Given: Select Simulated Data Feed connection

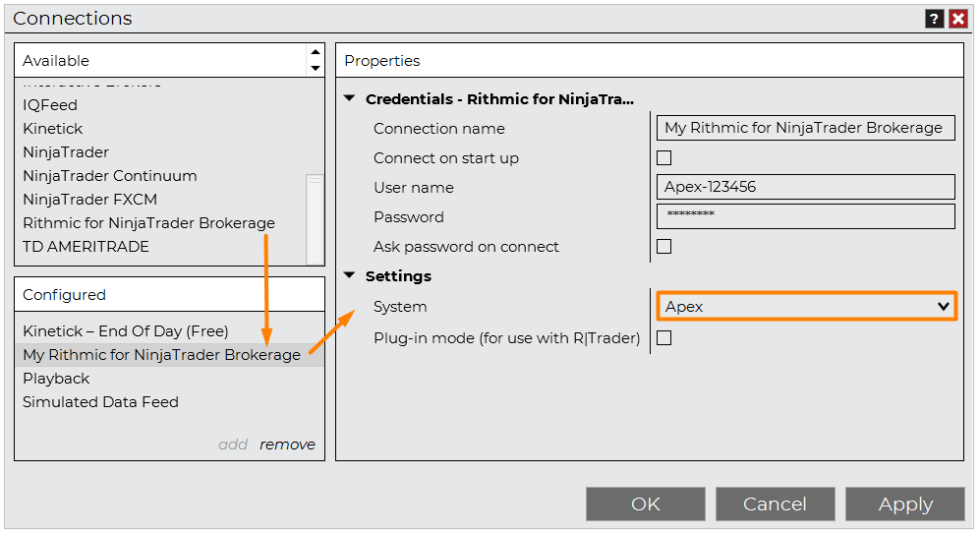Looking at the screenshot, I should click(100, 402).
